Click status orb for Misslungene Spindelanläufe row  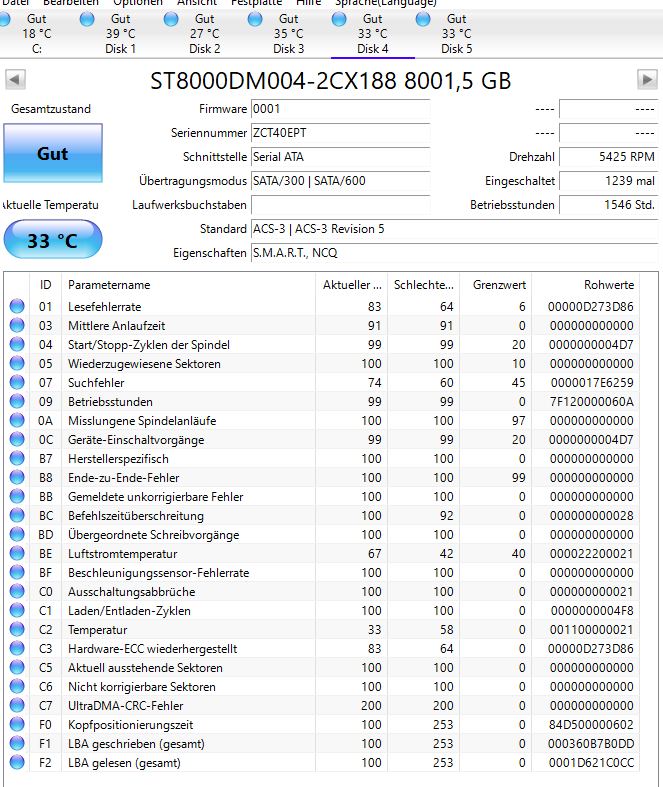pos(17,421)
